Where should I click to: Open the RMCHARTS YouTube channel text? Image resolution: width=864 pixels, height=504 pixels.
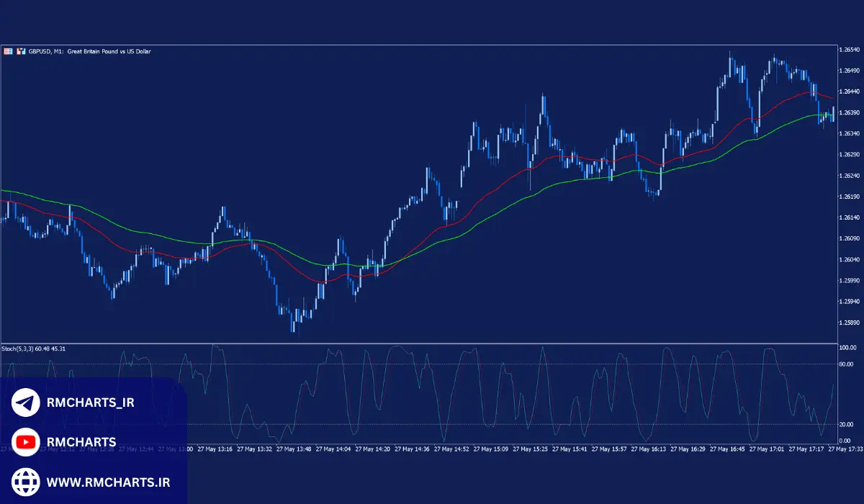[81, 441]
